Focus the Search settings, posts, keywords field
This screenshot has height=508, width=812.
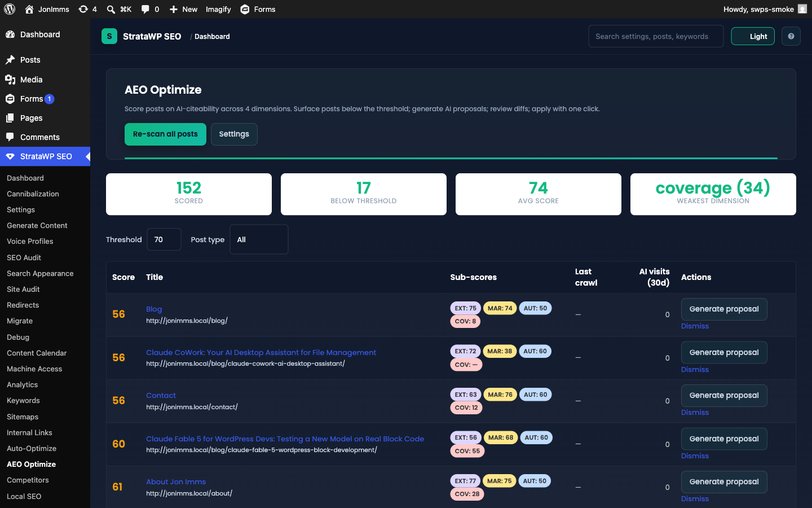click(656, 36)
